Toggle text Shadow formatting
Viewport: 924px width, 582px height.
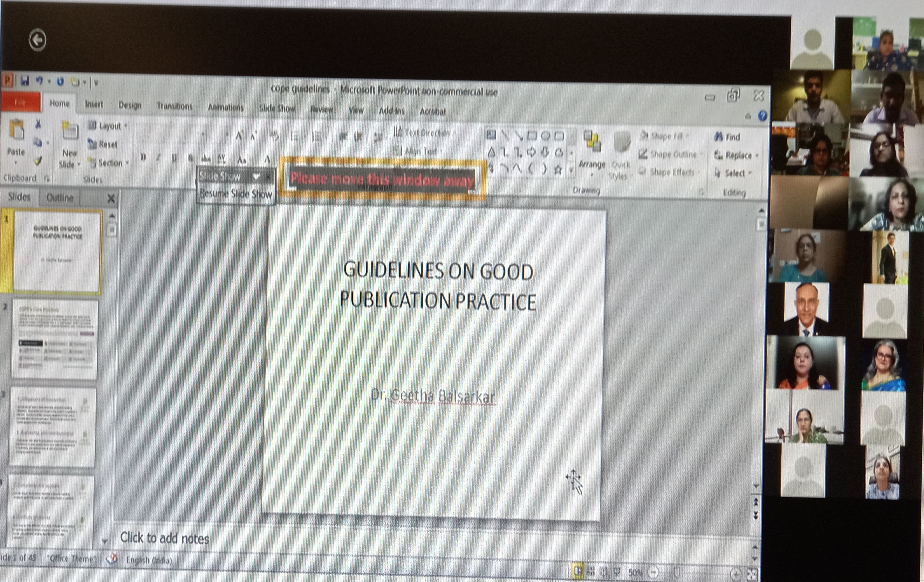click(x=190, y=158)
